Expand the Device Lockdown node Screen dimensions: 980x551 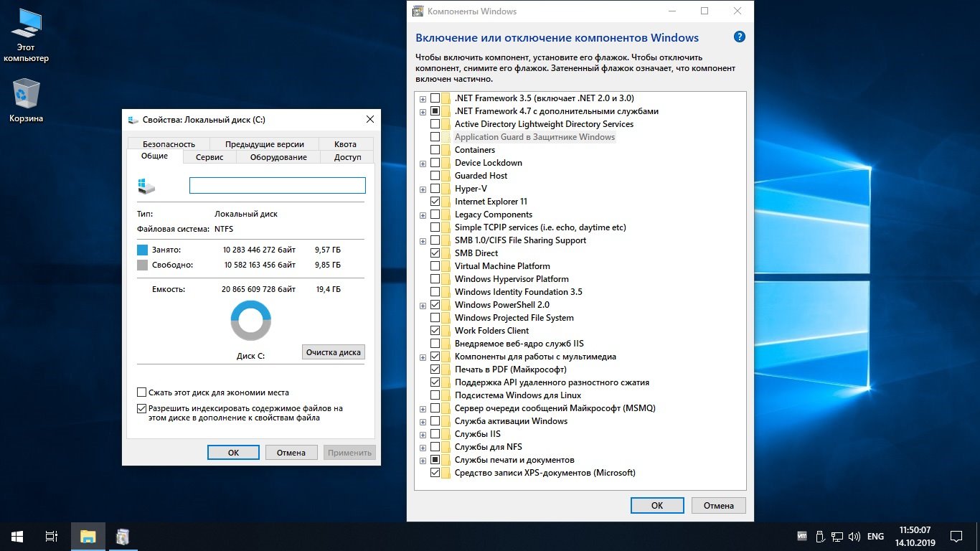point(423,164)
